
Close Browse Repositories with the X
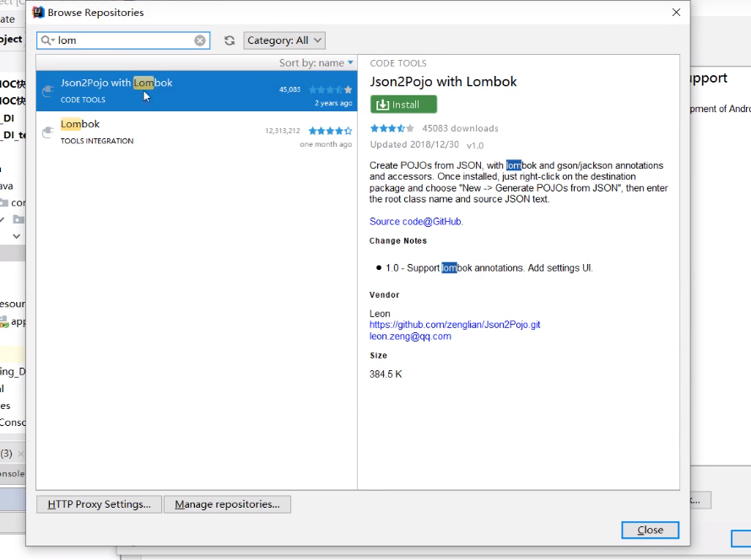676,13
